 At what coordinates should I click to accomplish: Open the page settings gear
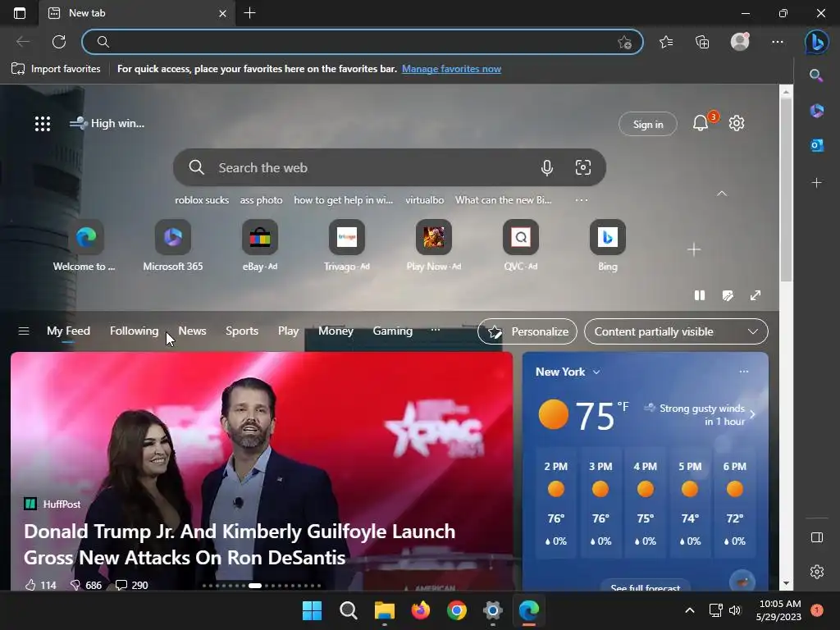click(x=737, y=123)
